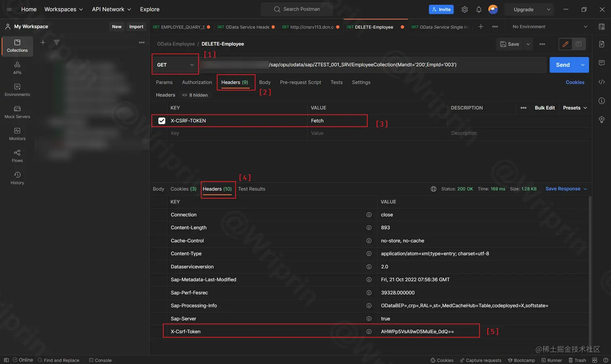Open the Pre-request Script tab
Image resolution: width=611 pixels, height=364 pixels.
coord(301,82)
